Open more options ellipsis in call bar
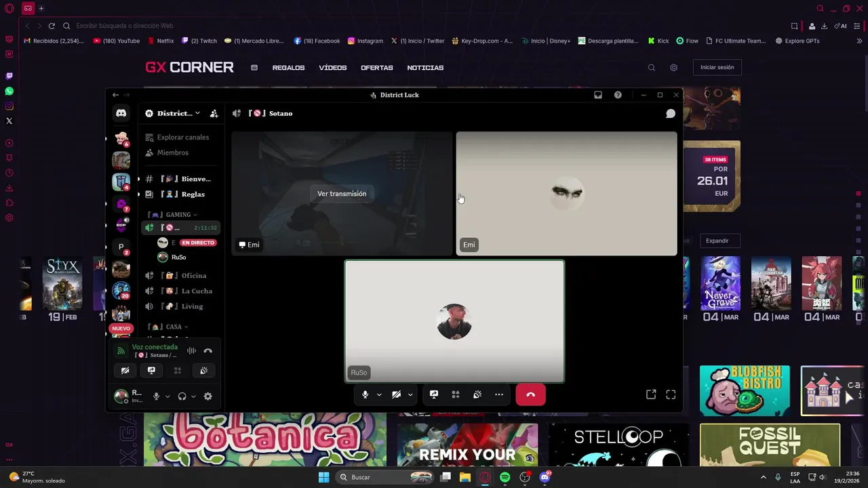 point(499,394)
